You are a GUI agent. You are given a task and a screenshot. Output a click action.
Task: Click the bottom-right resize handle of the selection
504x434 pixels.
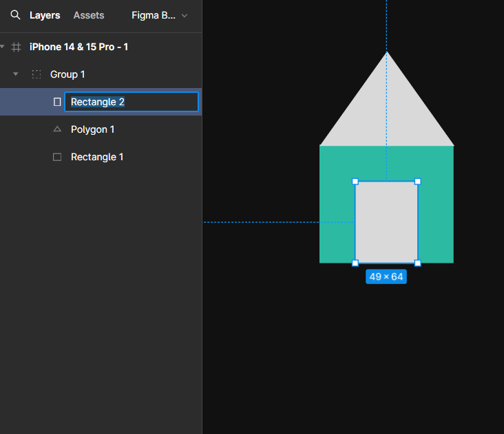418,263
